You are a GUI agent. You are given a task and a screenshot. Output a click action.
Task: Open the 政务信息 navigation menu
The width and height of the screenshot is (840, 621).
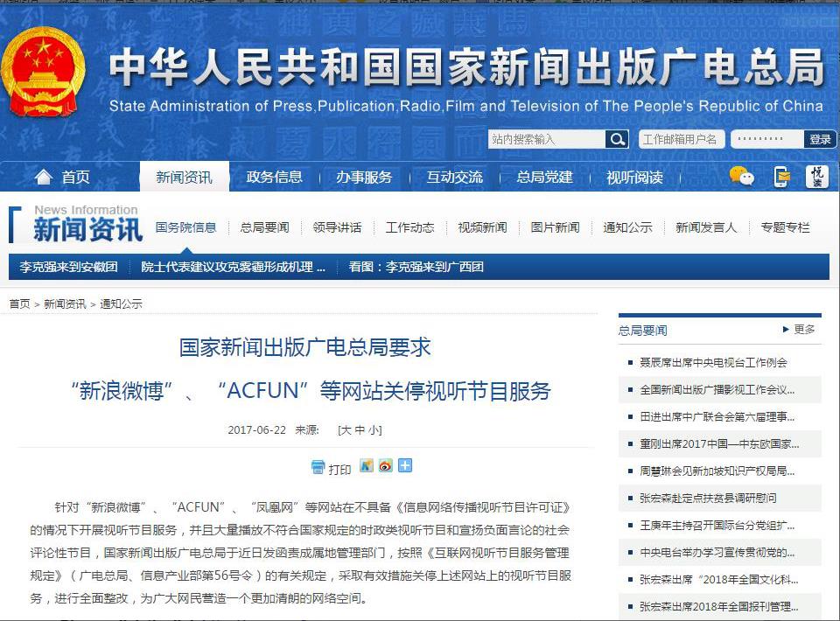tap(274, 178)
